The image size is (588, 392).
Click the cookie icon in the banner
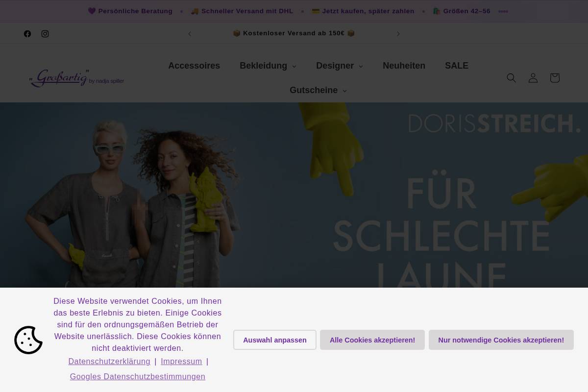tap(28, 340)
